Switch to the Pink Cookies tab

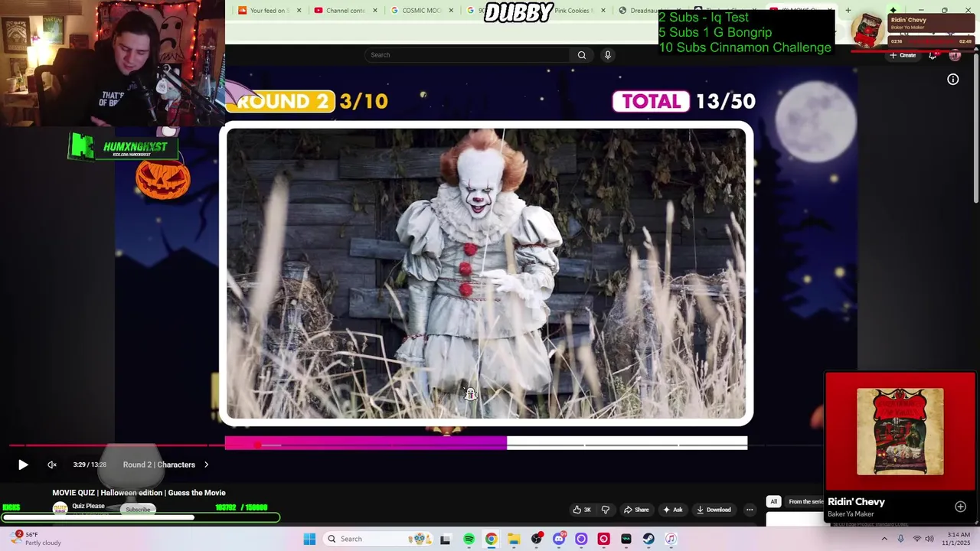573,11
